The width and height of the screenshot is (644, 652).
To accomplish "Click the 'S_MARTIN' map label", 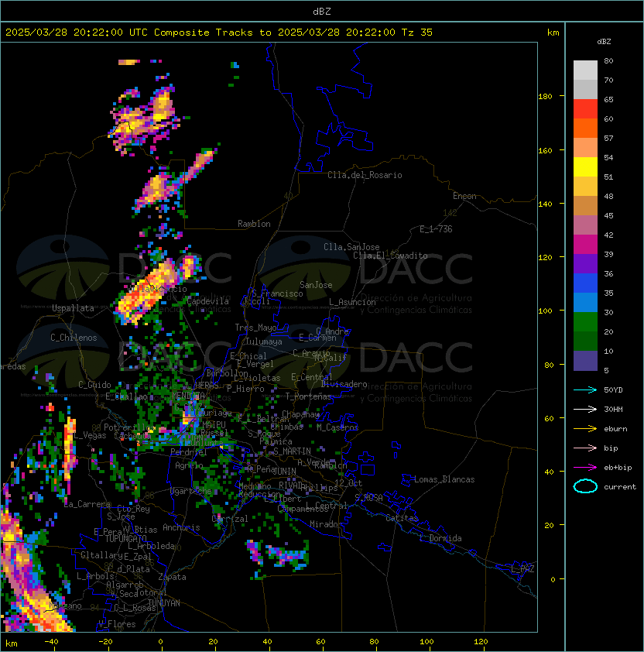I will 292,451.
